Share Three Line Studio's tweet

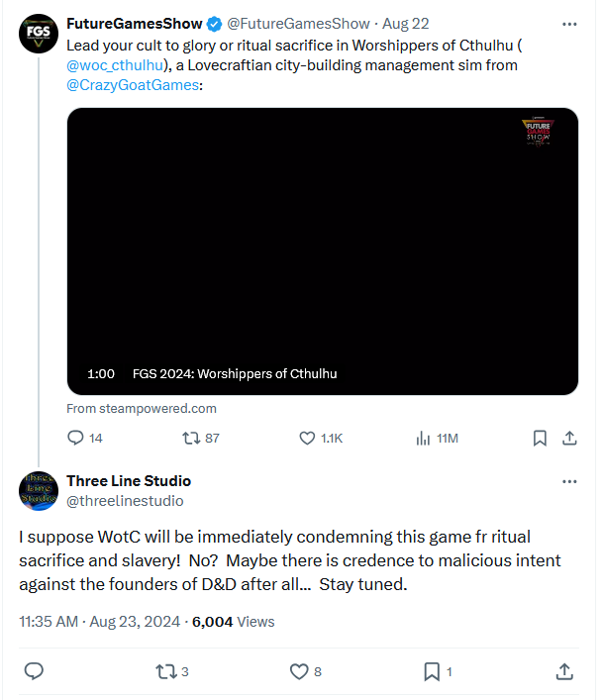[x=564, y=671]
